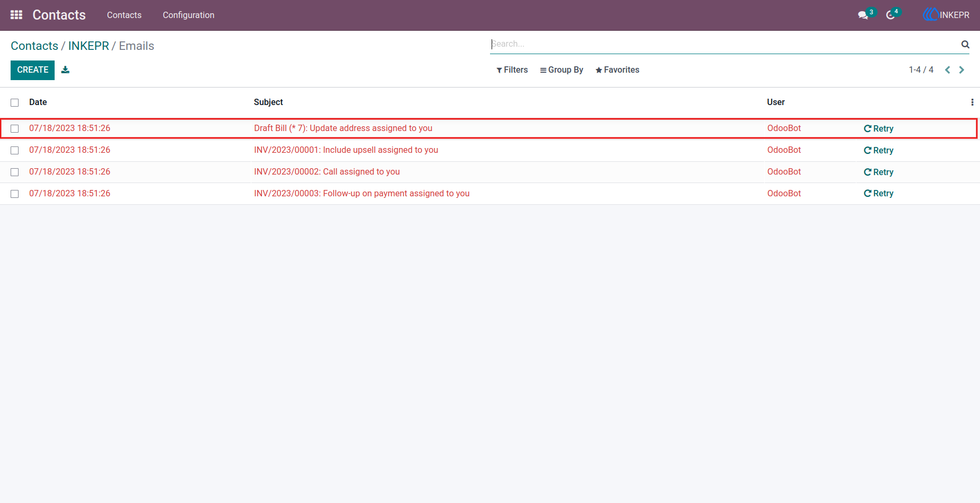Open 'INV/2023/00003: Follow-up on payment' email
Image resolution: width=980 pixels, height=503 pixels.
[x=362, y=194]
